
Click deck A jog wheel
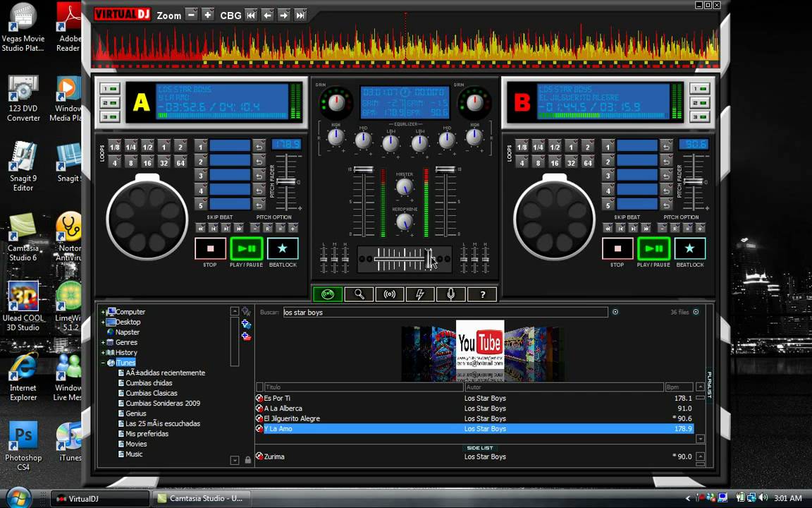[x=147, y=219]
